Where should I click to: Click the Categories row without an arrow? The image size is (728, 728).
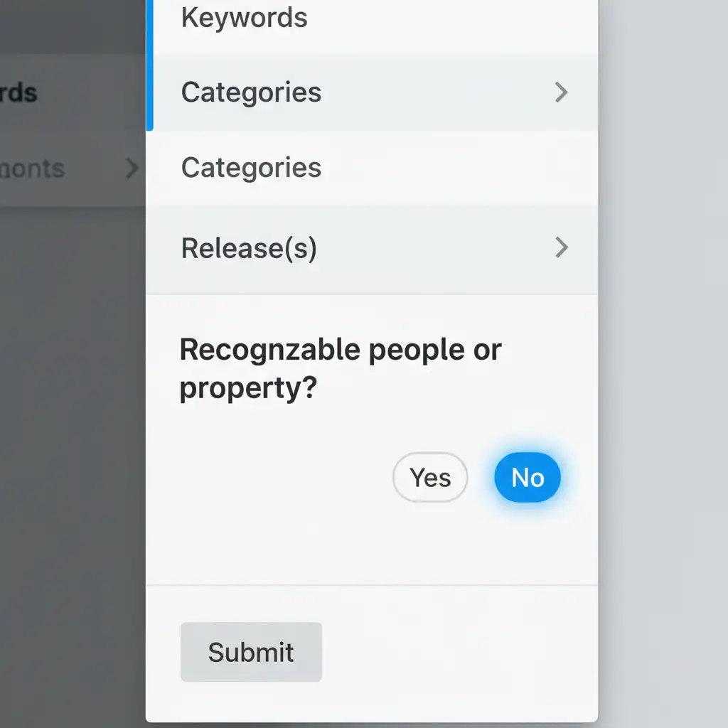point(251,168)
